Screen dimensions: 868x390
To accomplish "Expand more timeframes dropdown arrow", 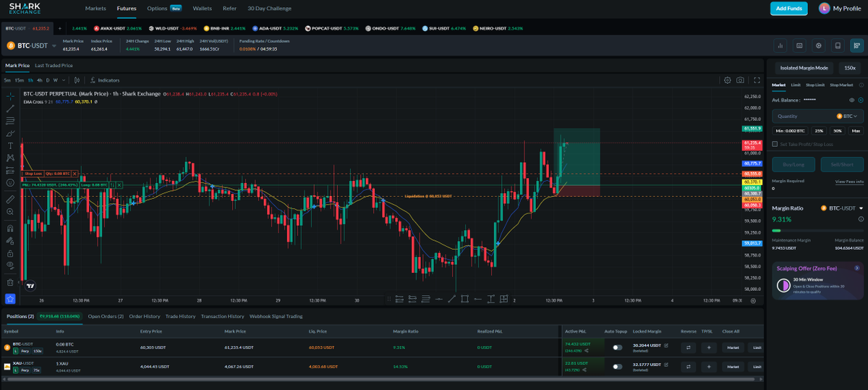I will click(62, 80).
